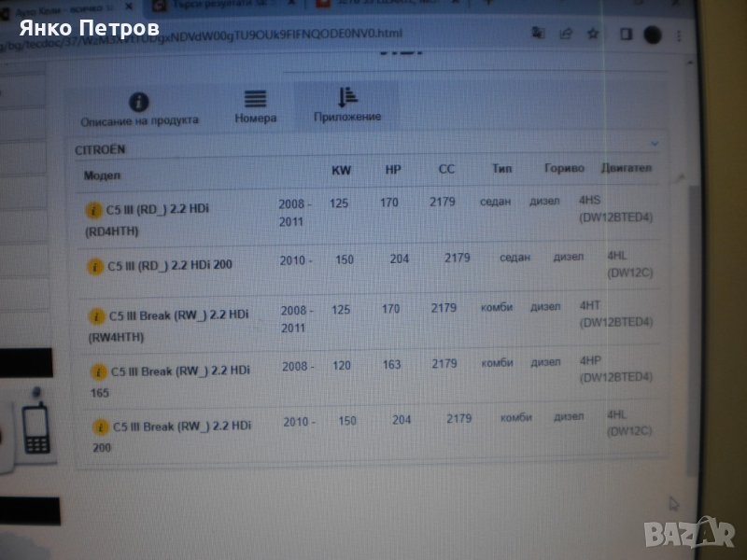Click the share page icon in address bar
747x560 pixels.
[x=565, y=33]
